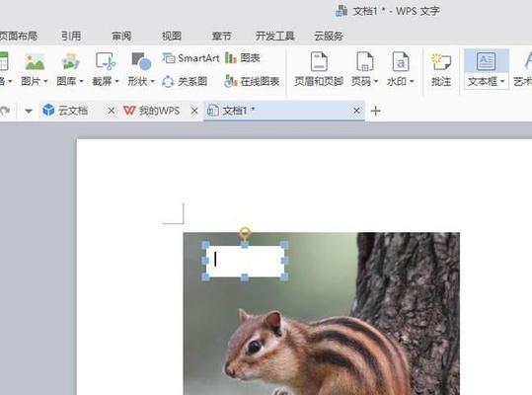Open the 页面布局 ribbon tab
The width and height of the screenshot is (532, 395).
pyautogui.click(x=19, y=36)
